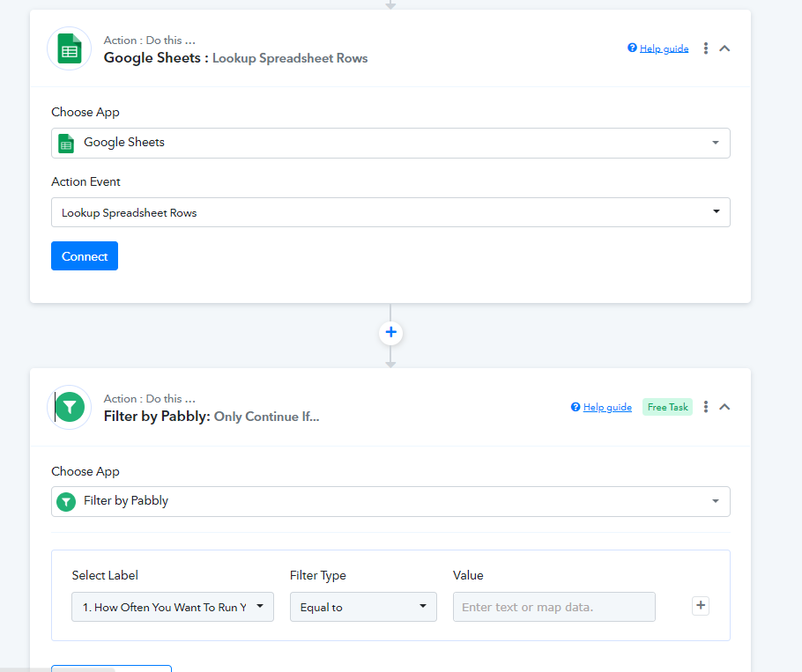This screenshot has height=672, width=802.
Task: Open Action Event dropdown Lookup Spreadsheet Rows
Action: pos(390,212)
